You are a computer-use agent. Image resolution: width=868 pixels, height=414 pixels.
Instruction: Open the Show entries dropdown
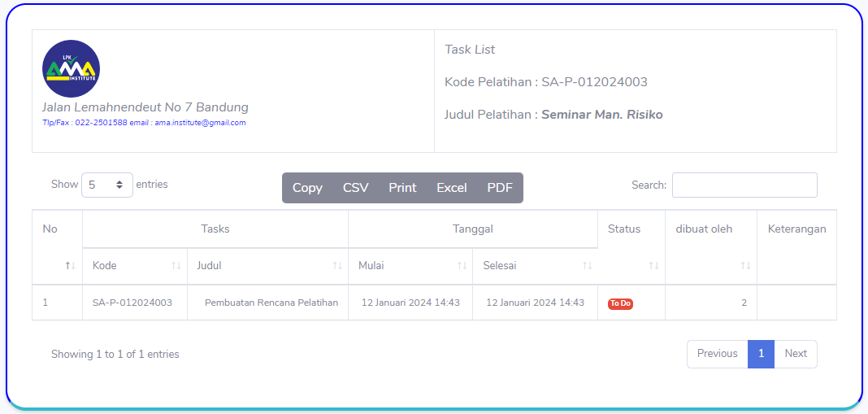pyautogui.click(x=107, y=185)
